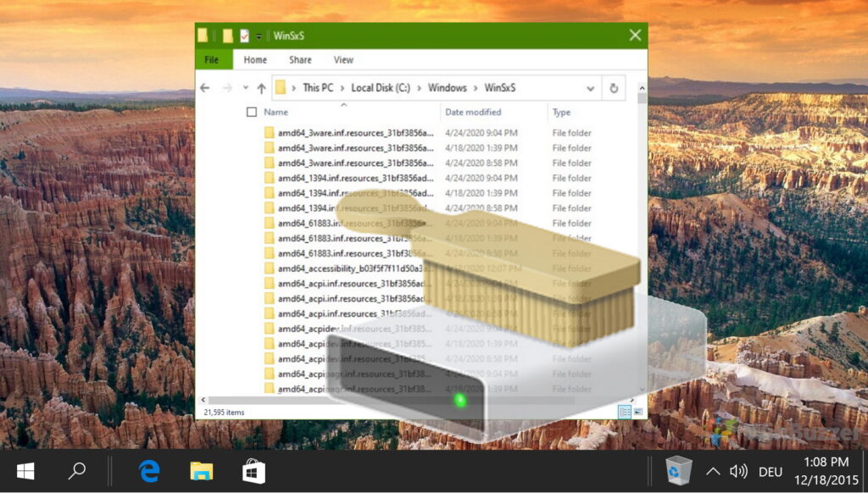Image resolution: width=868 pixels, height=493 pixels.
Task: Select the amd64_accessibility folder
Action: pyautogui.click(x=341, y=268)
